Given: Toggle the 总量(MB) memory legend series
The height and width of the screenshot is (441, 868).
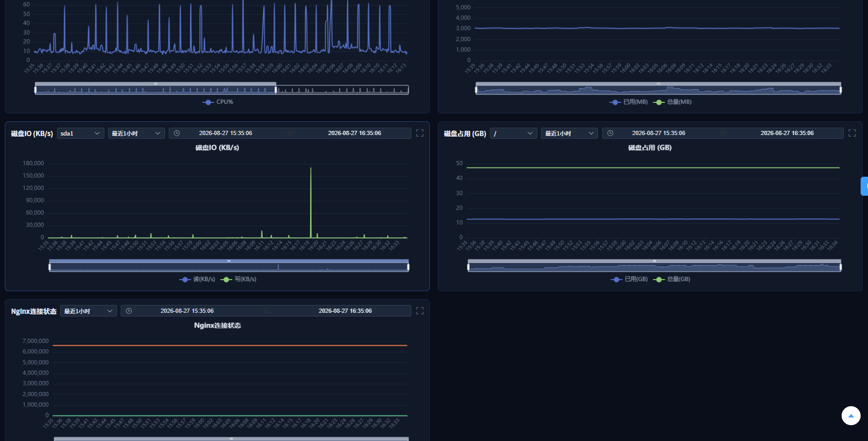Looking at the screenshot, I should (x=672, y=102).
